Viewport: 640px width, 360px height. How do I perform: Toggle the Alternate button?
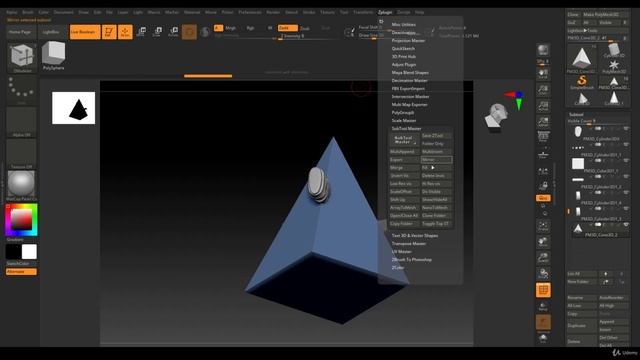[21, 272]
